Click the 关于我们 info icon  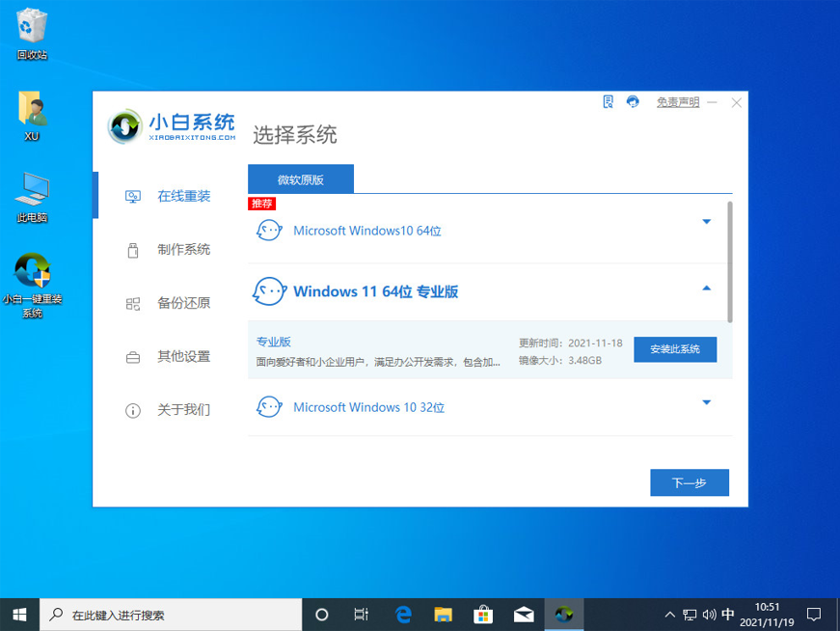[133, 410]
